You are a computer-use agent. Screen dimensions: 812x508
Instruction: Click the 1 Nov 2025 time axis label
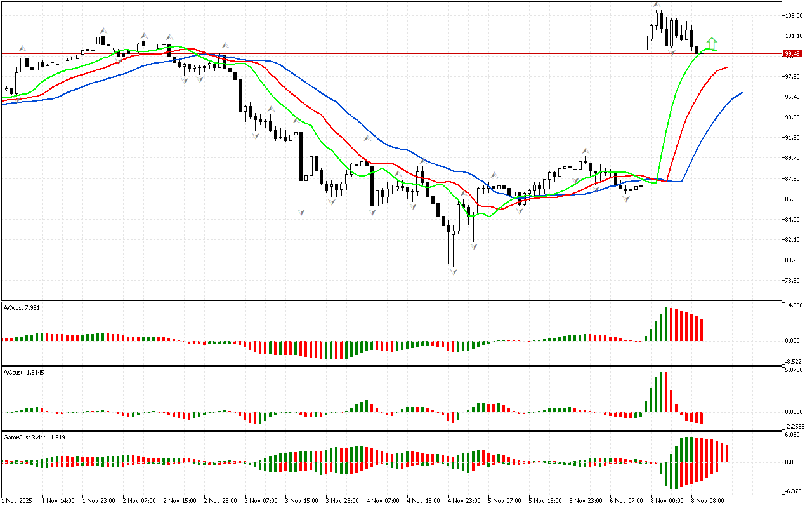coord(16,500)
